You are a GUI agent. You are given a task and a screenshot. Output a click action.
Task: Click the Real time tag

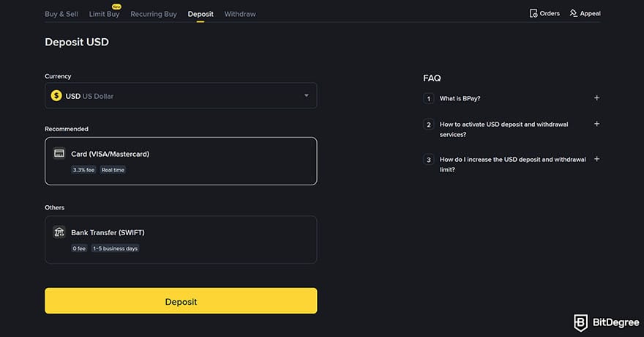113,170
